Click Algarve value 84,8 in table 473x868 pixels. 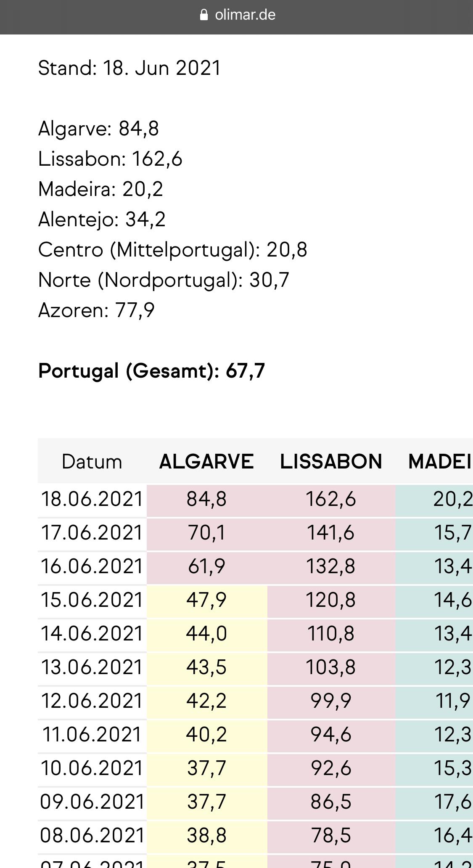pos(206,500)
